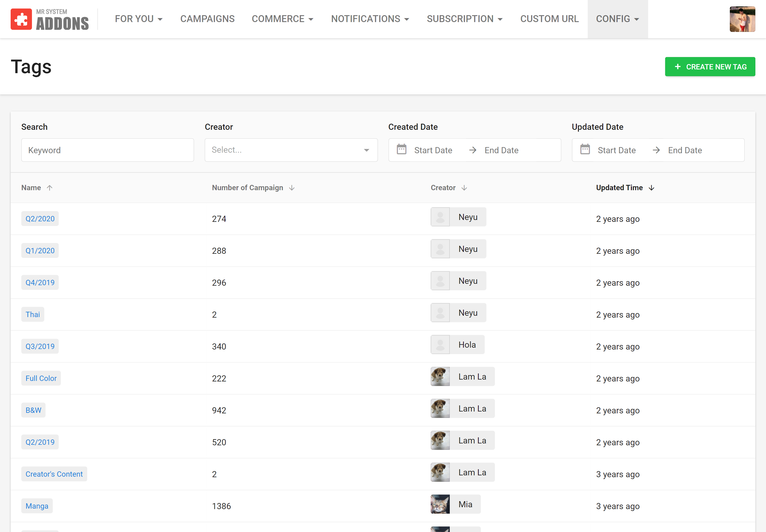Open the Creator select dropdown

pyautogui.click(x=291, y=150)
